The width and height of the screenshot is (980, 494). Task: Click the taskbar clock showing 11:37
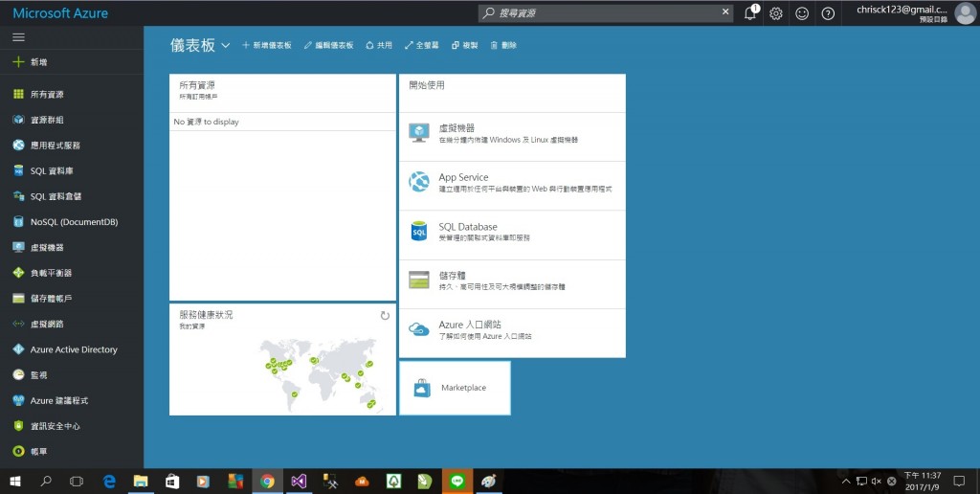[922, 481]
